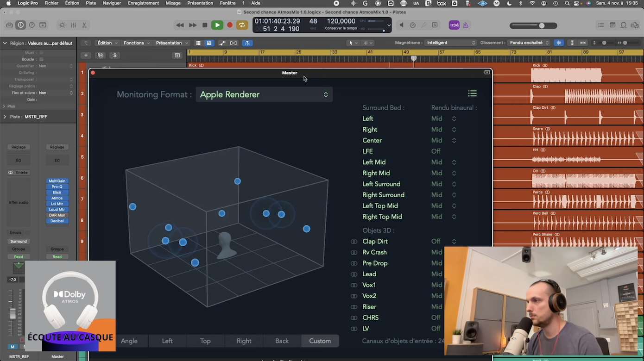
Task: Open Fichier in the menu bar
Action: (x=51, y=3)
